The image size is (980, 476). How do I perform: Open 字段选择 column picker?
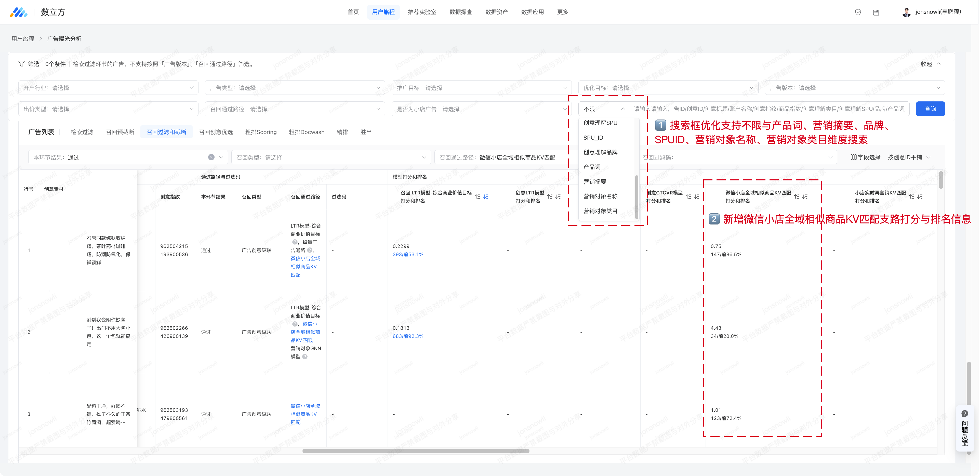click(866, 157)
